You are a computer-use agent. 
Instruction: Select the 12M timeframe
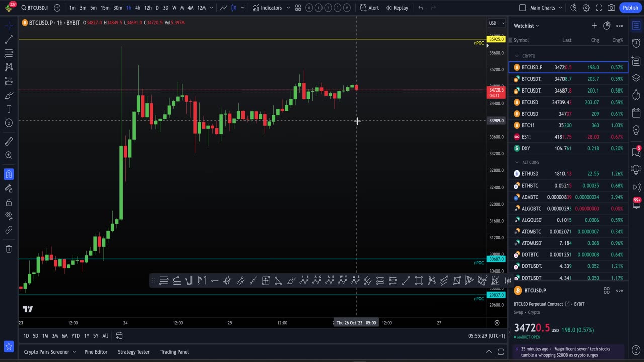(201, 8)
